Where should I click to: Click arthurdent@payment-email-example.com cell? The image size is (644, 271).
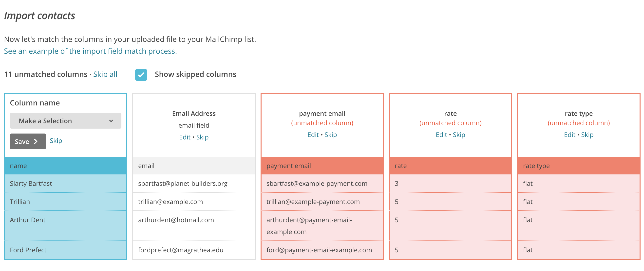322,226
